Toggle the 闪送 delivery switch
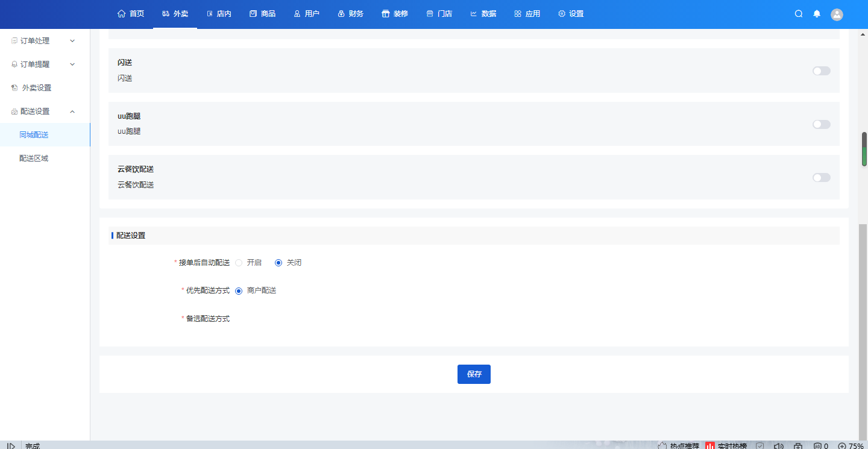This screenshot has height=449, width=868. (821, 71)
